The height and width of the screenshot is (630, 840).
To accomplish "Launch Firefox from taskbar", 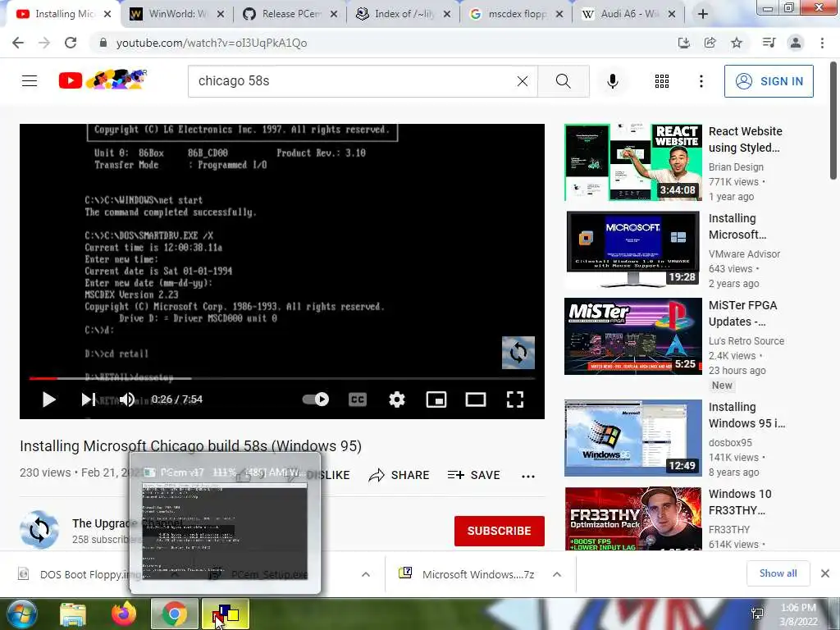I will [x=124, y=614].
